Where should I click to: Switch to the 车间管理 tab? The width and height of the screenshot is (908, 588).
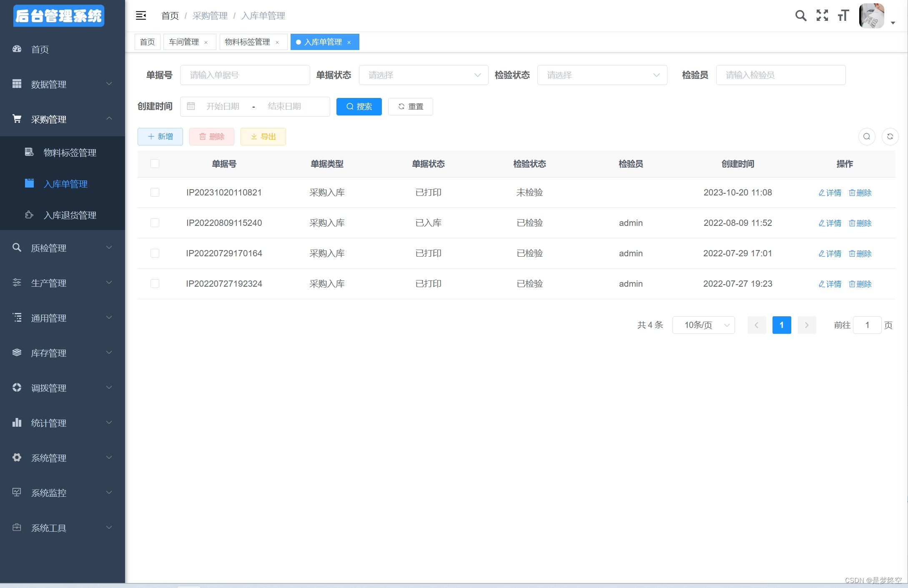pos(184,42)
